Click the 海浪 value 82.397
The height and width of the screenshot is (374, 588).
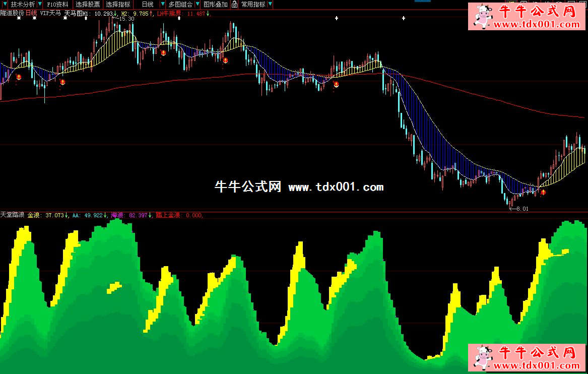pyautogui.click(x=139, y=215)
